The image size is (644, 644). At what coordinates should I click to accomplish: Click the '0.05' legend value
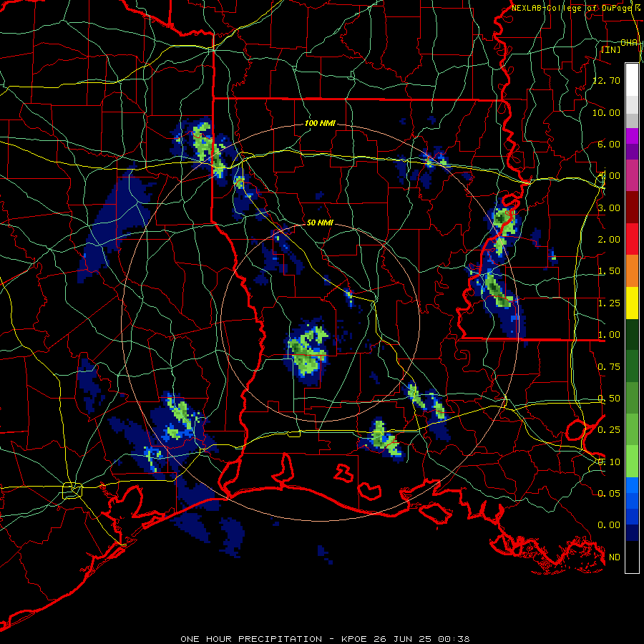609,493
